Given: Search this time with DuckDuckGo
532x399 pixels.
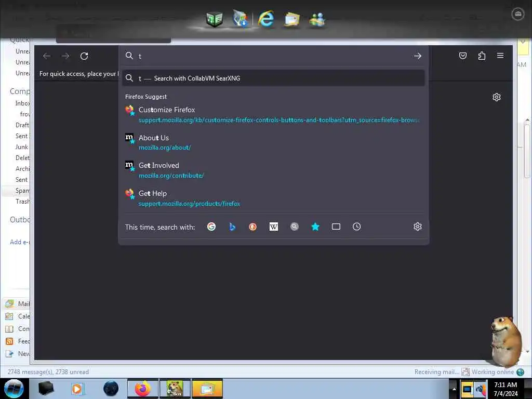Looking at the screenshot, I should click(253, 227).
